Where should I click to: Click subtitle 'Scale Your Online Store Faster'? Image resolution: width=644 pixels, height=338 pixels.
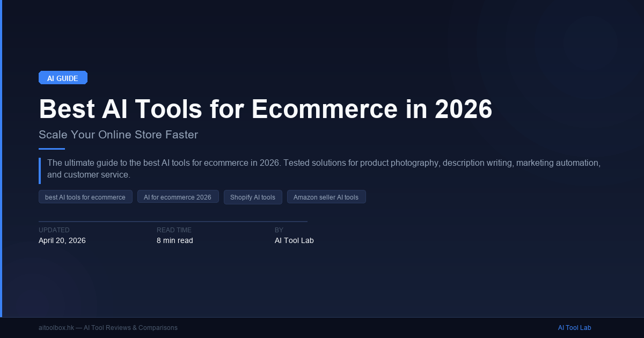pos(119,135)
